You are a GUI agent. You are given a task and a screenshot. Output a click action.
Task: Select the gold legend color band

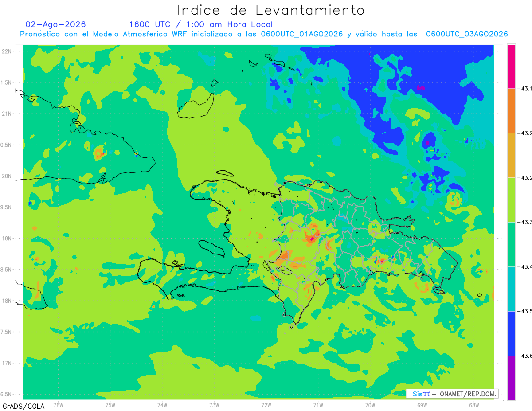[x=511, y=156]
